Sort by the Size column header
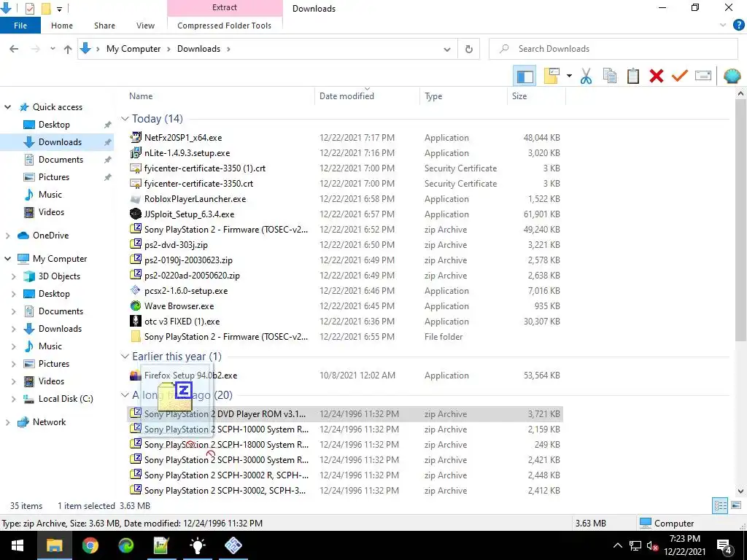 (536, 96)
